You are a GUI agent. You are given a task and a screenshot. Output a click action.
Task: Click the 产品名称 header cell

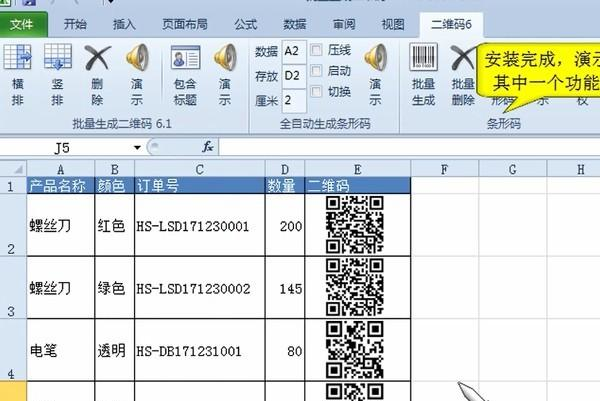60,186
